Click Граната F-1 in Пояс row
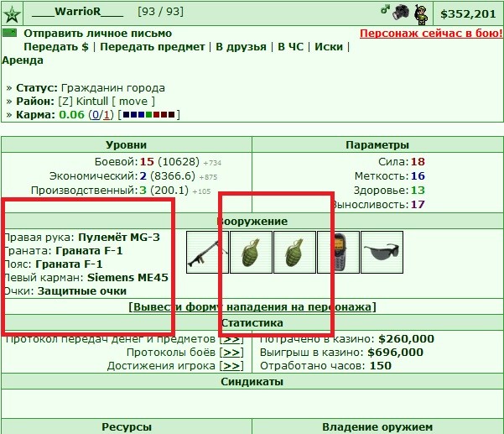This screenshot has height=434, width=504. tap(69, 264)
